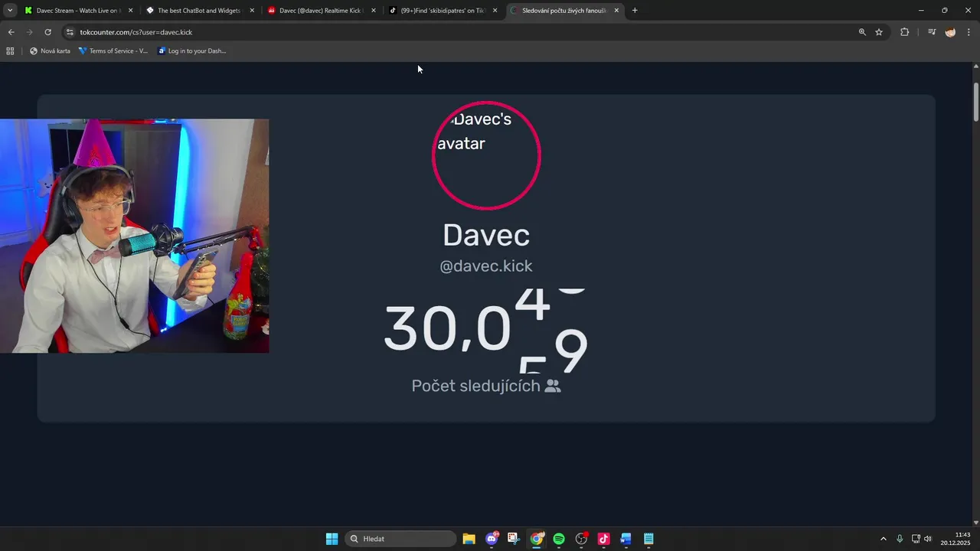The width and height of the screenshot is (980, 551).
Task: View site information icon in address bar
Action: tap(70, 32)
